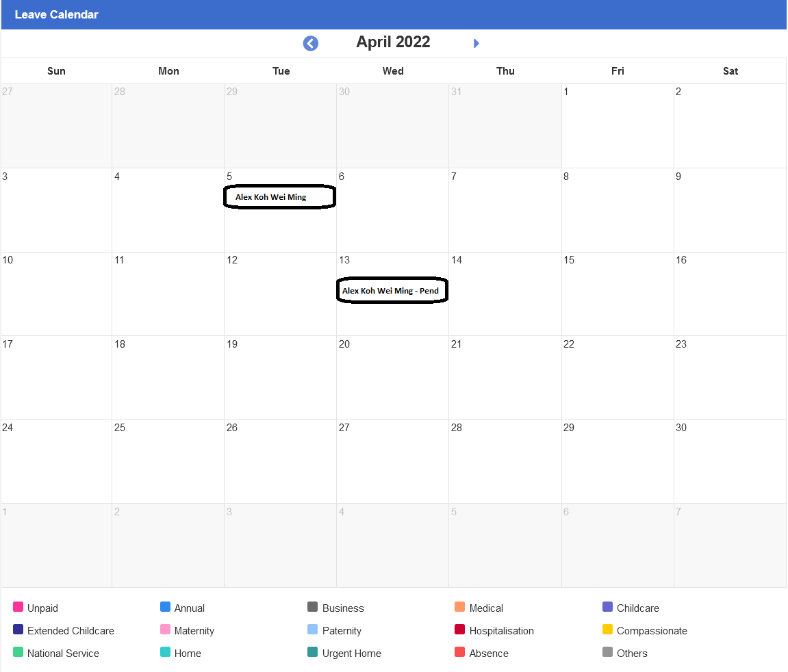
Task: Select the Paternity legend entry
Action: 342,630
